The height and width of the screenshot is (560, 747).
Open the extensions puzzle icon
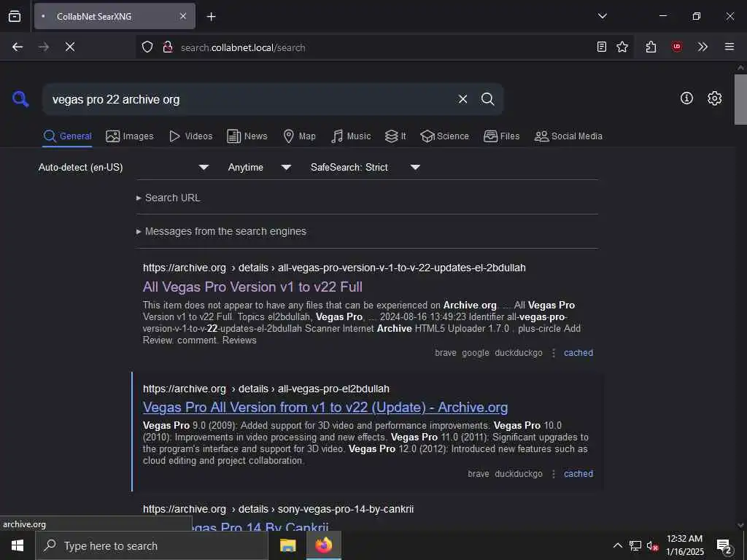click(651, 47)
